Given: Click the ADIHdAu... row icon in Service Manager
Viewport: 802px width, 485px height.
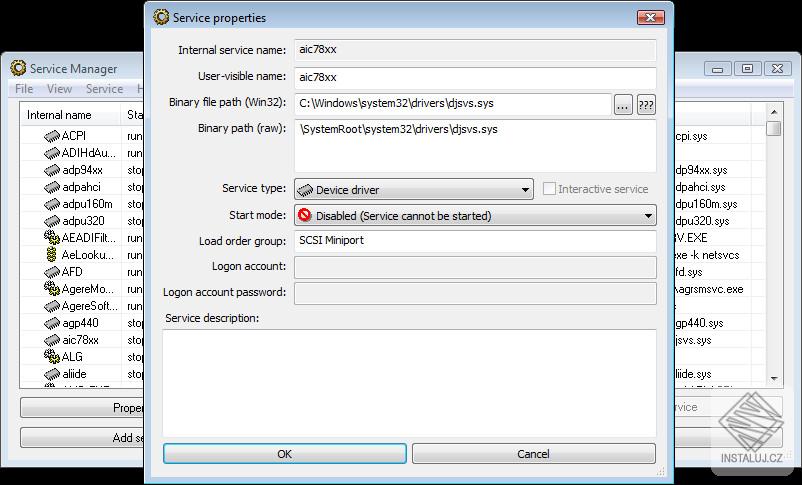Looking at the screenshot, I should (x=52, y=153).
